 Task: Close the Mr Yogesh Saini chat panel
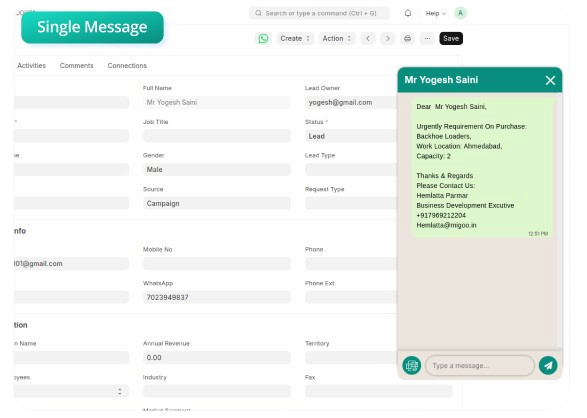(x=550, y=80)
